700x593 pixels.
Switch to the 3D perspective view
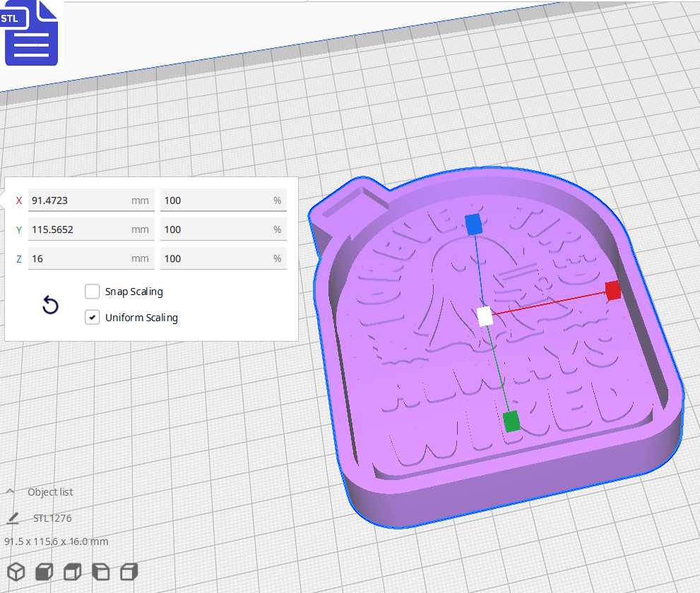coord(16,572)
